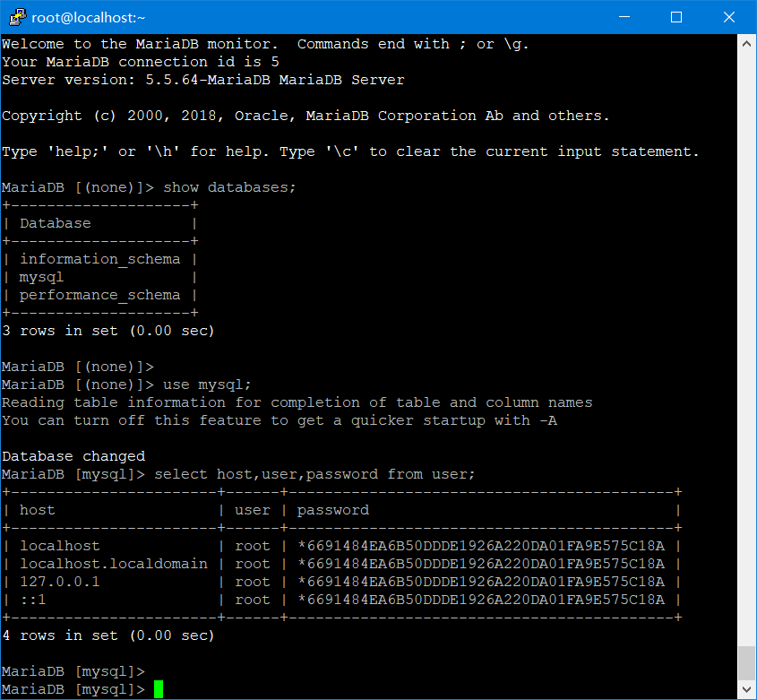
Task: Click the 'You can turn off this feature' line
Action: [x=280, y=420]
